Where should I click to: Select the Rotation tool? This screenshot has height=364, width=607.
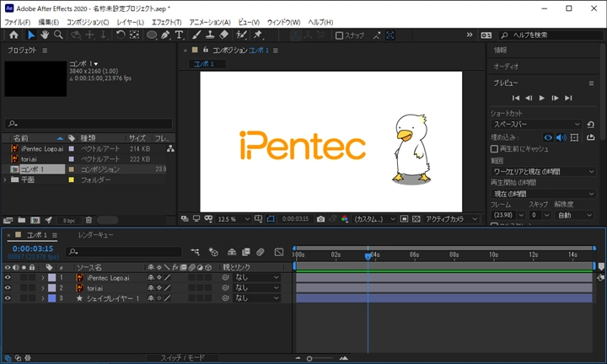pyautogui.click(x=121, y=35)
